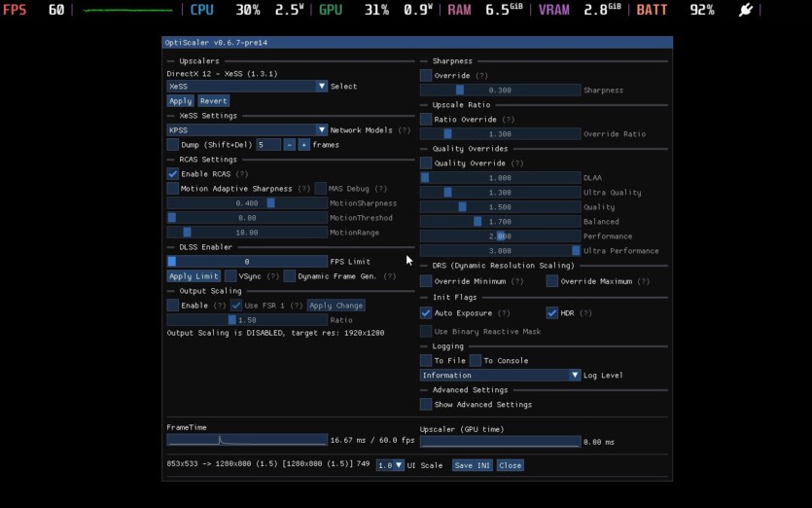812x508 pixels.
Task: Open the Motion Adaptive Sharpness help (?) marker
Action: click(x=304, y=189)
